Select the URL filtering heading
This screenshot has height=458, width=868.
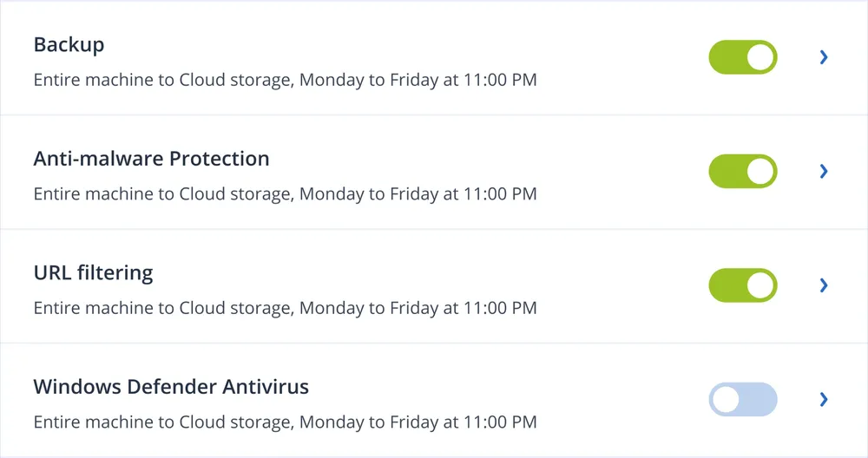(93, 273)
